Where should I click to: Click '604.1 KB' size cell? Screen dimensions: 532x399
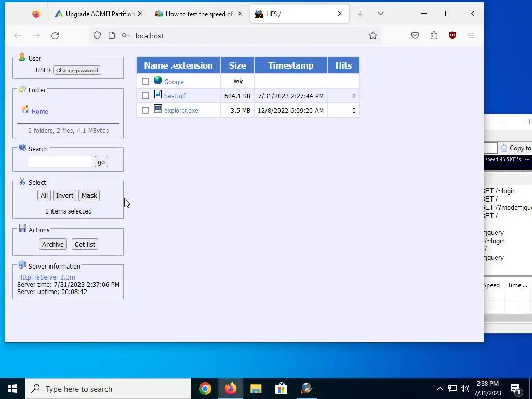[x=237, y=96]
